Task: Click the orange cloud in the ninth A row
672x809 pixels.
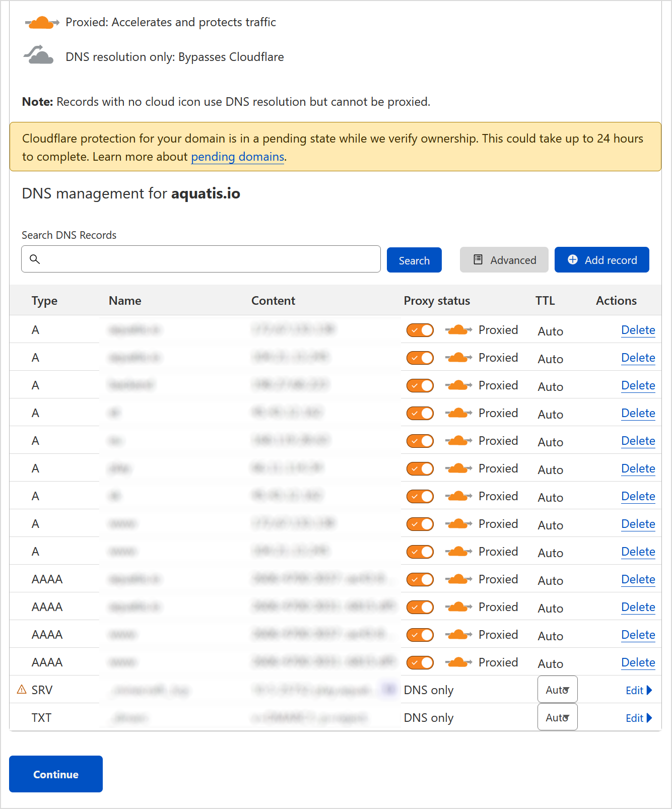Action: [459, 552]
